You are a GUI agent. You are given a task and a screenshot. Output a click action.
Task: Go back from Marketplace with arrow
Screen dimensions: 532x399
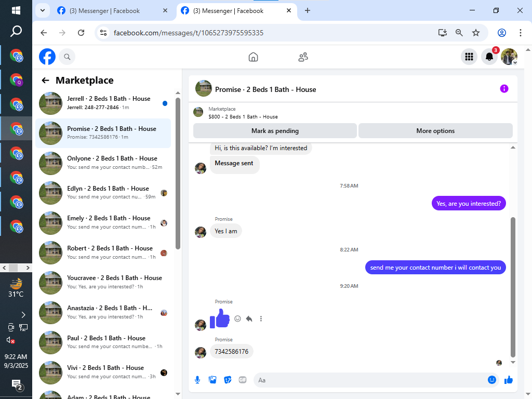(x=45, y=81)
